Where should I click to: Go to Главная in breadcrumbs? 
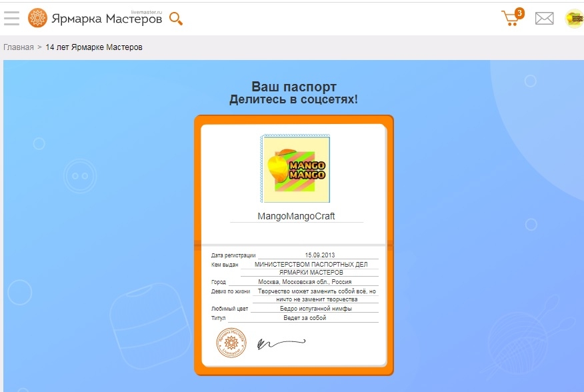(x=18, y=47)
